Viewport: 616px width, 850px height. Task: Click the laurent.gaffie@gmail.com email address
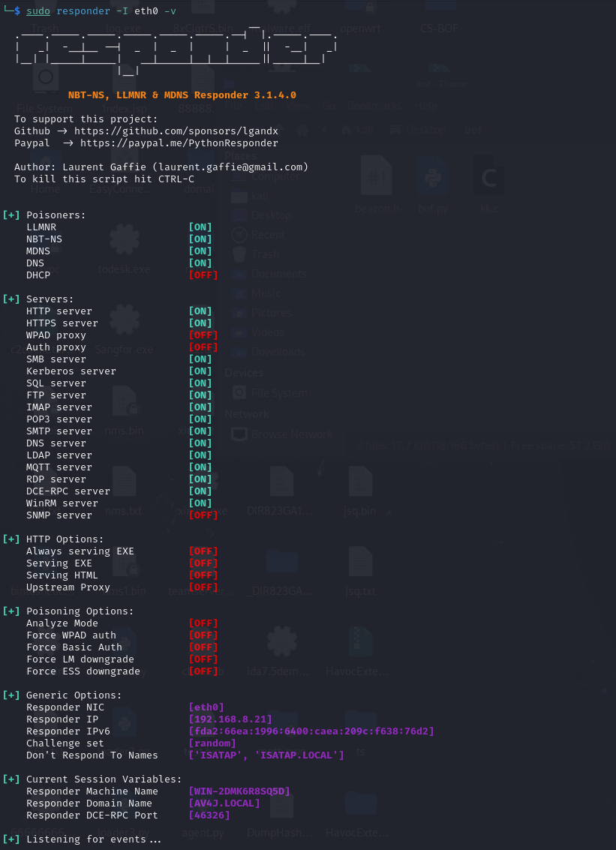pyautogui.click(x=230, y=167)
